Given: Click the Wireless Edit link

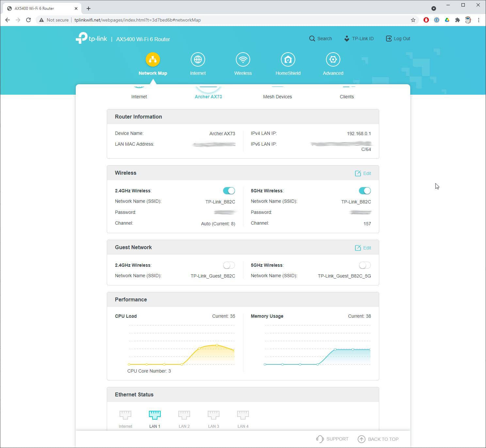Looking at the screenshot, I should (367, 173).
